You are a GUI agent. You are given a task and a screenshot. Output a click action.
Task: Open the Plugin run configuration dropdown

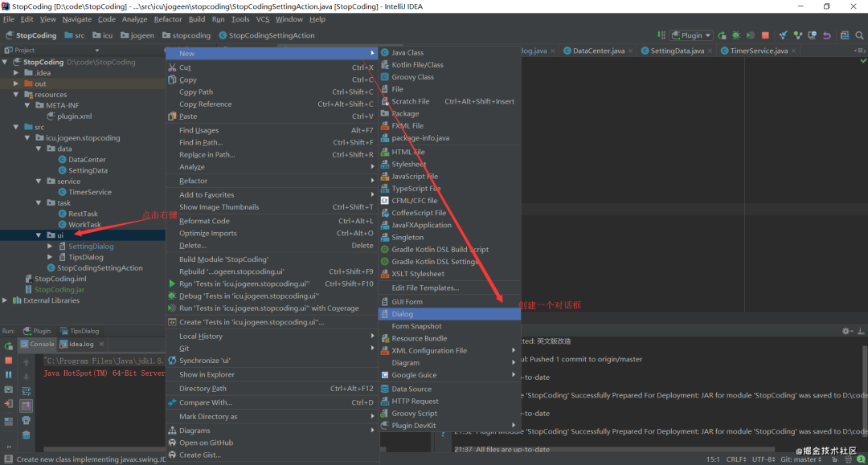click(x=690, y=35)
